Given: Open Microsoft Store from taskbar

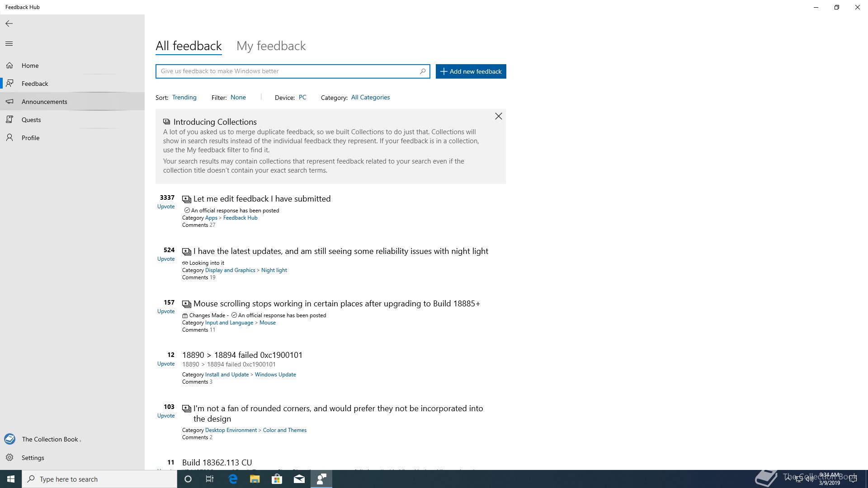Looking at the screenshot, I should (x=277, y=479).
